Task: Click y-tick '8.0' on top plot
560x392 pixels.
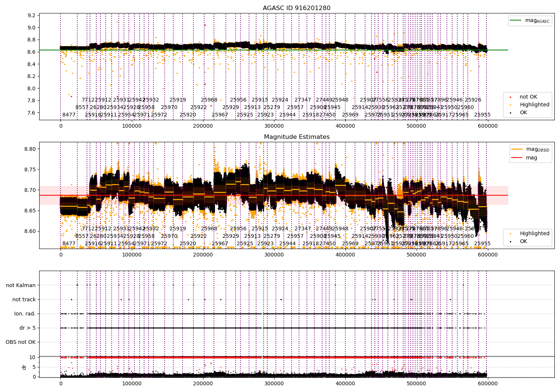Action: coord(32,88)
